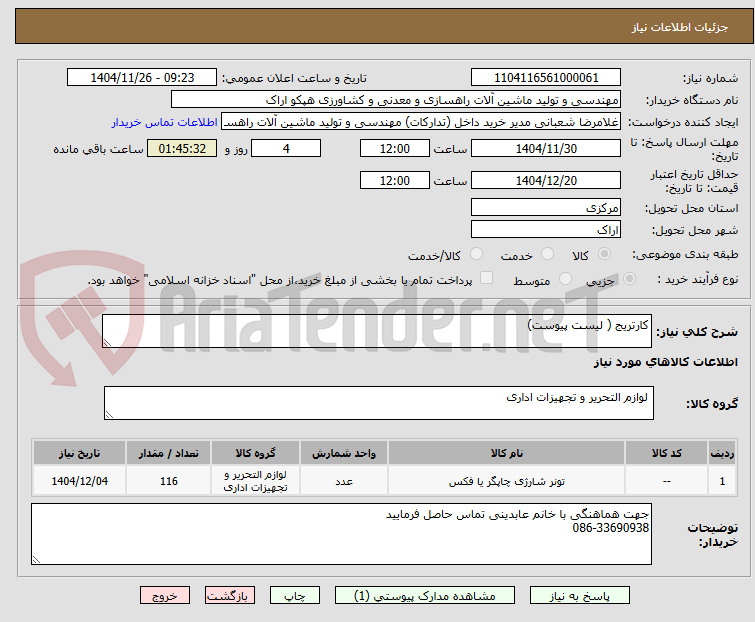Image resolution: width=755 pixels, height=622 pixels.
Task: Click the need number field 1104116561000061
Action: (546, 78)
